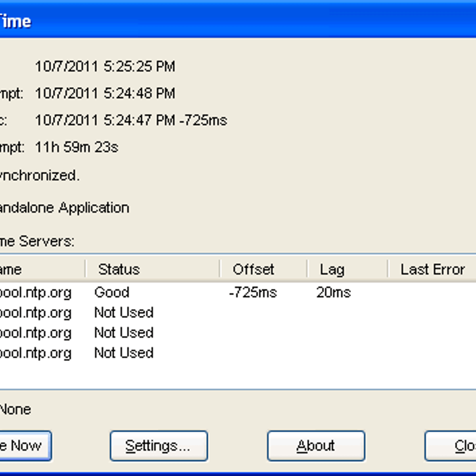The width and height of the screenshot is (476, 476).
Task: Click the None status text
Action: tap(15, 409)
